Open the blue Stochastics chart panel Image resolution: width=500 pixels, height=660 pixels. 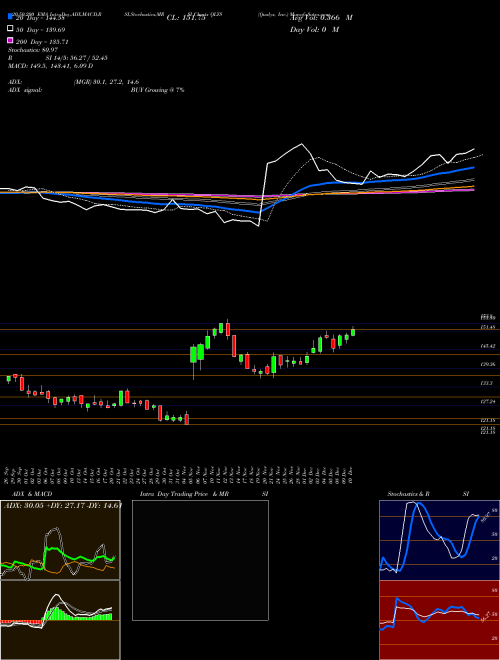[x=439, y=540]
